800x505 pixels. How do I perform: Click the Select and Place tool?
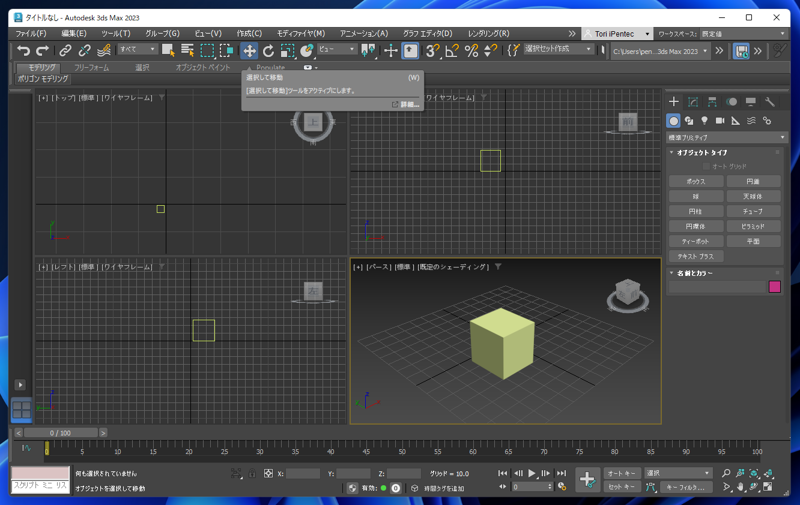click(307, 50)
